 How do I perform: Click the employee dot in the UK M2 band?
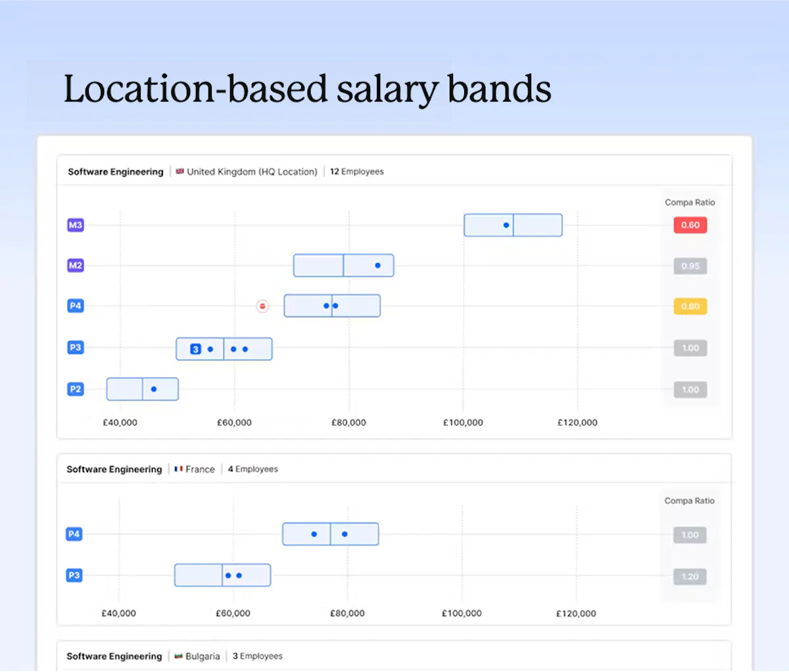(377, 266)
